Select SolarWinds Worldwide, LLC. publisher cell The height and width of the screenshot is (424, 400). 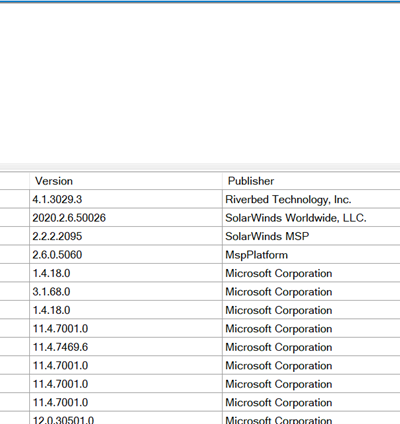click(311, 218)
